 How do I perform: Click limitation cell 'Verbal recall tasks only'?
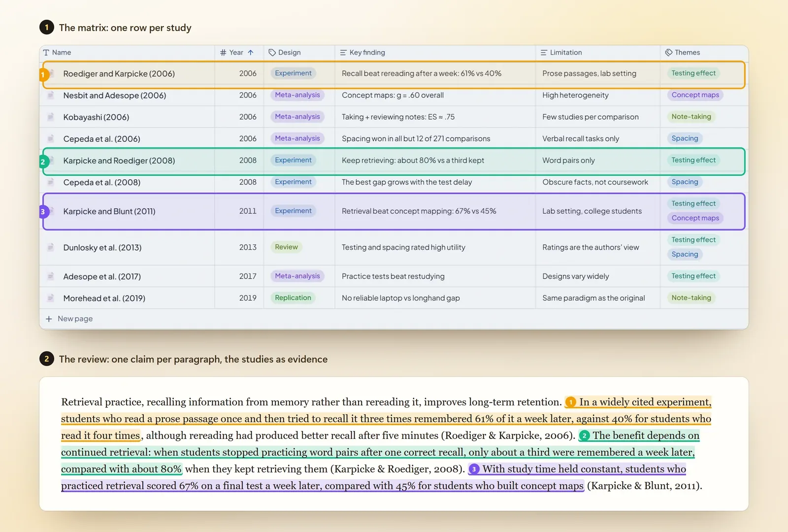(581, 138)
